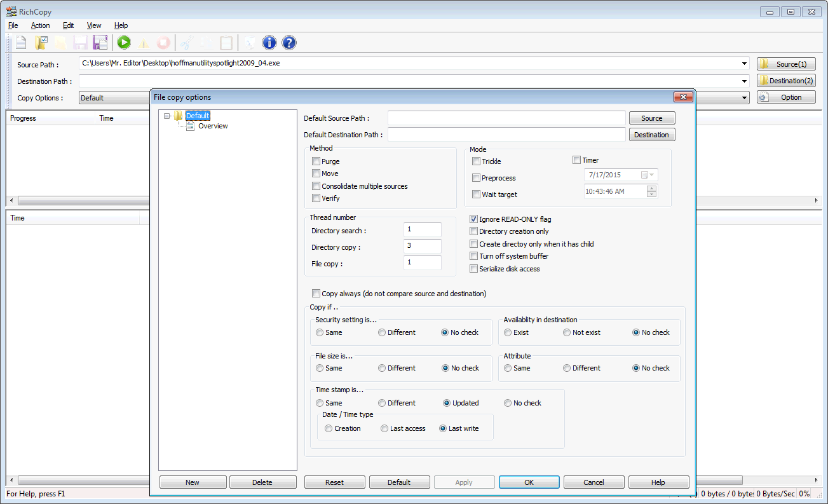The image size is (828, 504).
Task: Toggle the Trickle mode checkbox
Action: 476,161
